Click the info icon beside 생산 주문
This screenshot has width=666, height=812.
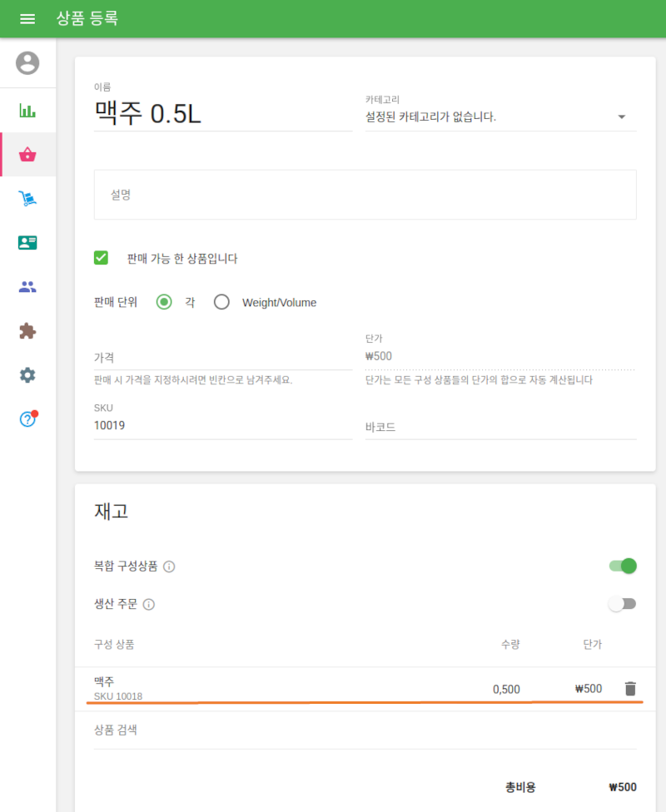pyautogui.click(x=148, y=605)
